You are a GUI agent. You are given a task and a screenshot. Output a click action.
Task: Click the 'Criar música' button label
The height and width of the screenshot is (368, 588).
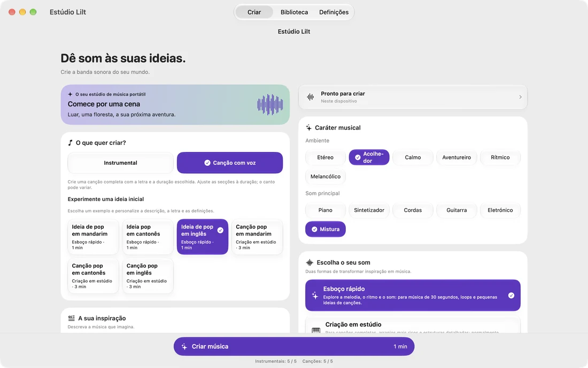click(210, 347)
